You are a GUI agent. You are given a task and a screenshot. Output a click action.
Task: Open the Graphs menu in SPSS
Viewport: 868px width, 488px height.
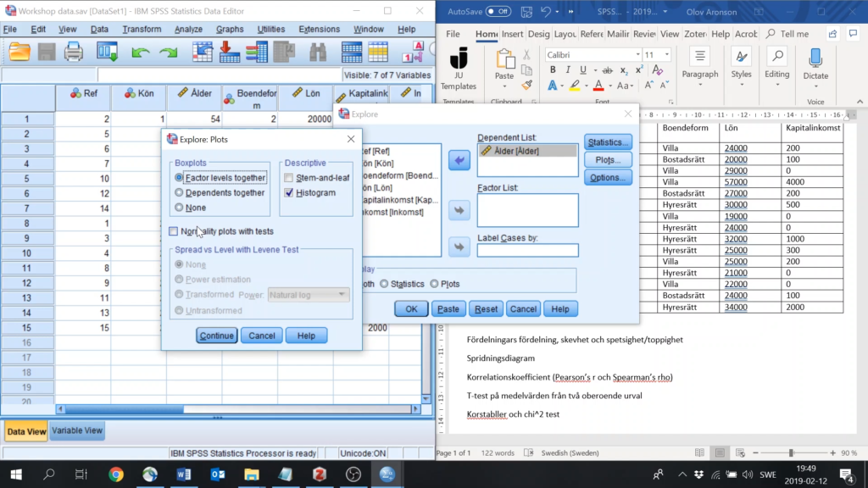tap(230, 30)
